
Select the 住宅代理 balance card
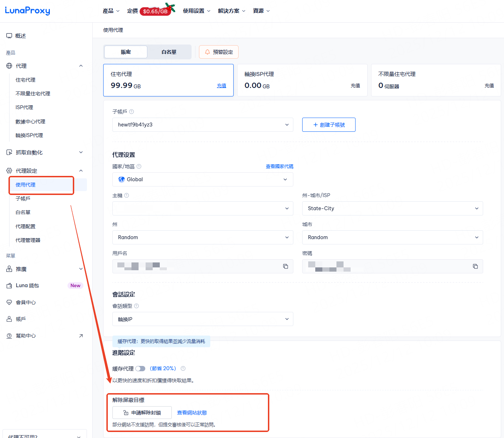point(168,80)
